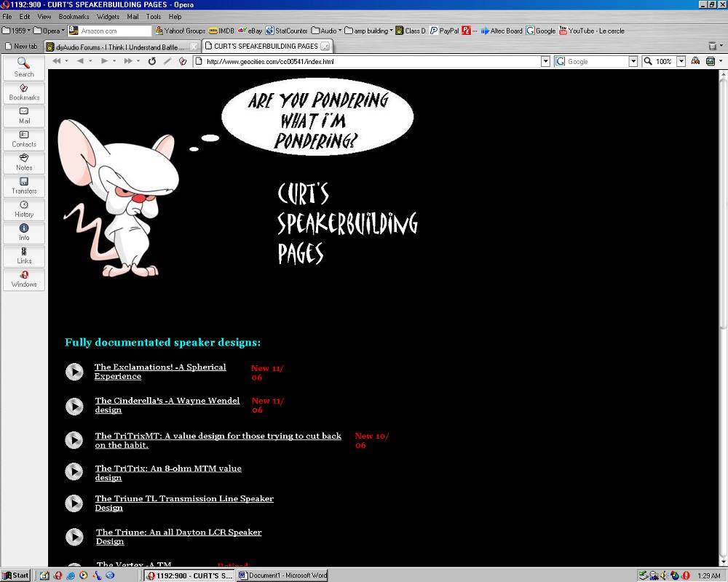The height and width of the screenshot is (582, 728).
Task: Open Google search engine dropdown
Action: (x=633, y=61)
